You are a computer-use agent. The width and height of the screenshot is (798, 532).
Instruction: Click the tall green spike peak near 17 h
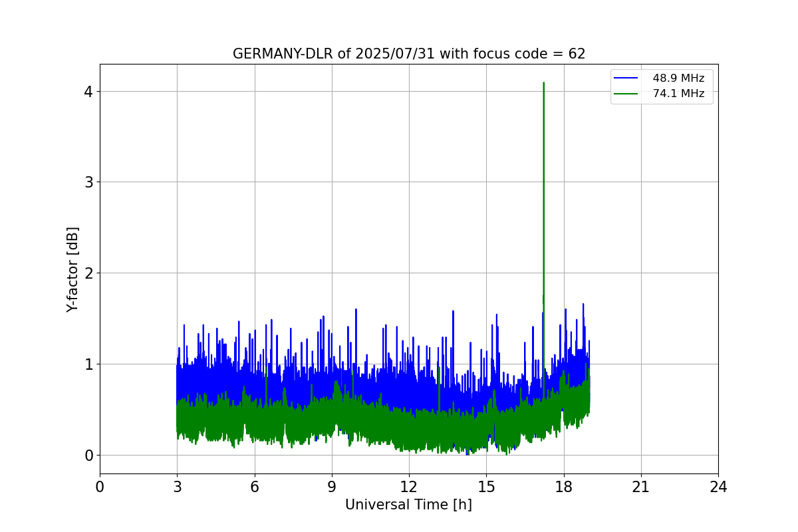pos(543,84)
